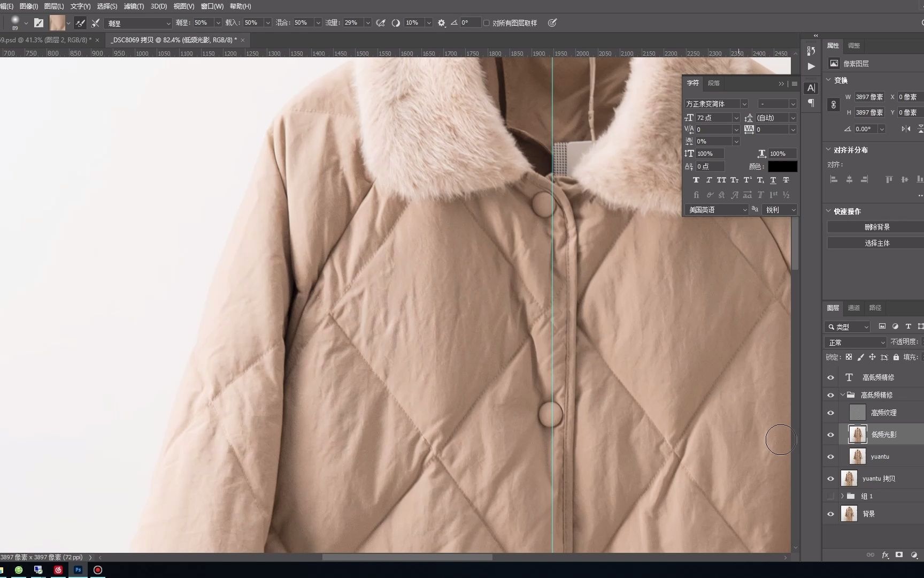The image size is (924, 578).
Task: Switch to the 段落 tab
Action: [714, 83]
